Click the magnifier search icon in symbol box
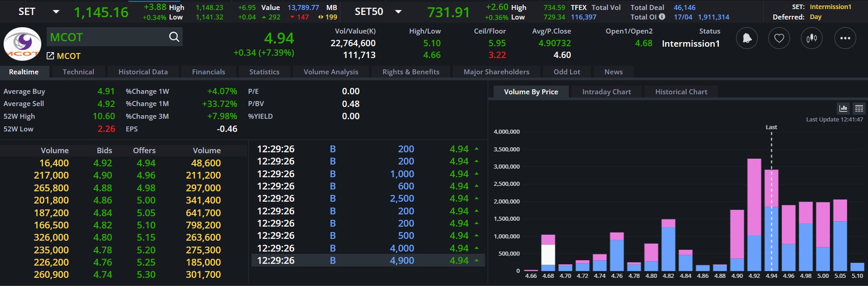 [174, 37]
